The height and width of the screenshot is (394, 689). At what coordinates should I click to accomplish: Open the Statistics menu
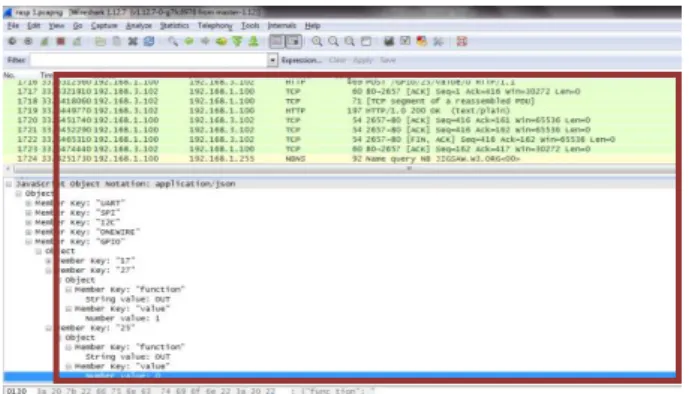coord(174,25)
